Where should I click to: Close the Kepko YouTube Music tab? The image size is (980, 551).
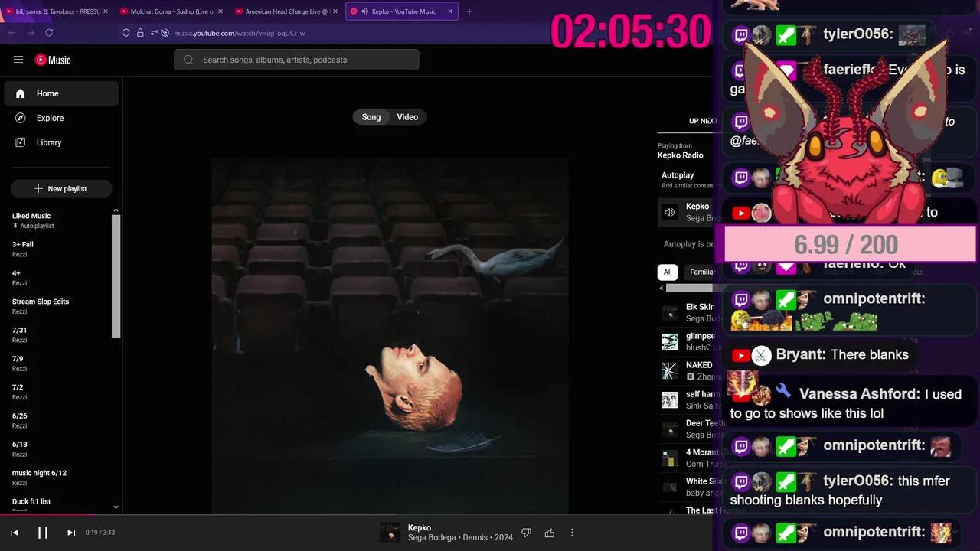click(450, 11)
